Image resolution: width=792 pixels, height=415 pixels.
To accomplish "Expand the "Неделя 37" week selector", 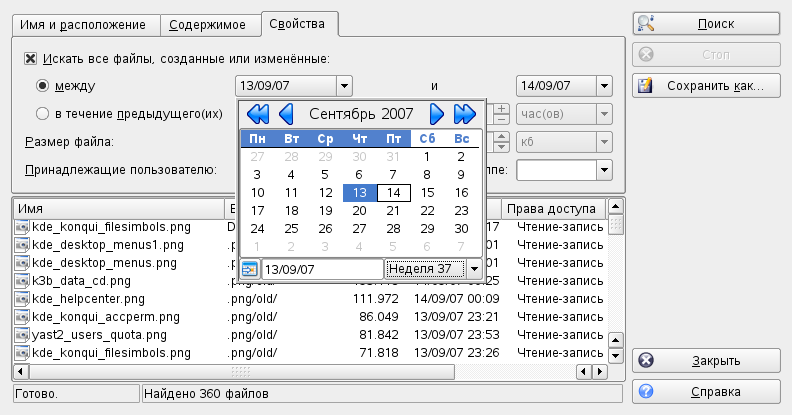I will (474, 269).
